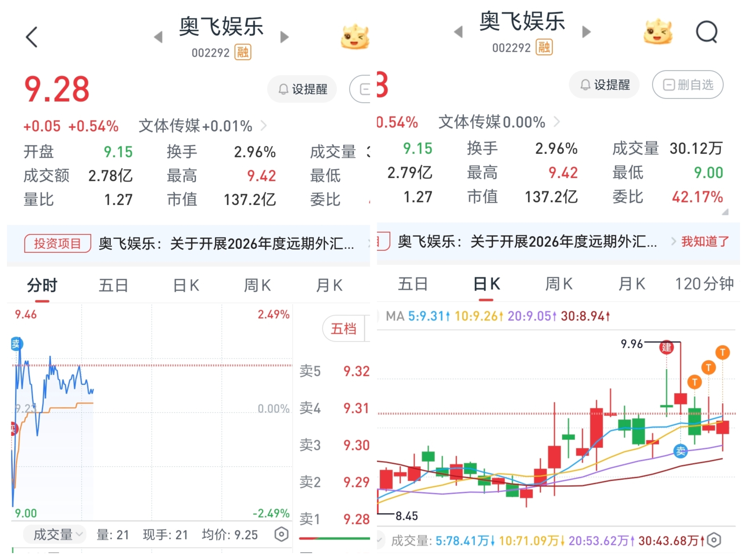Image resolution: width=747 pixels, height=560 pixels.
Task: Enable price alert via 设提醒 on right panel
Action: coord(604,85)
